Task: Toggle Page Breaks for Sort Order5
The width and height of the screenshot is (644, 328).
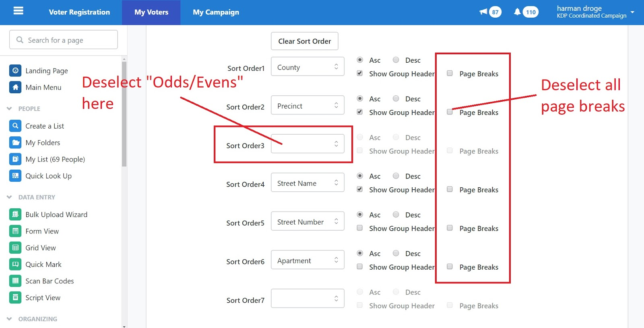Action: click(x=450, y=228)
